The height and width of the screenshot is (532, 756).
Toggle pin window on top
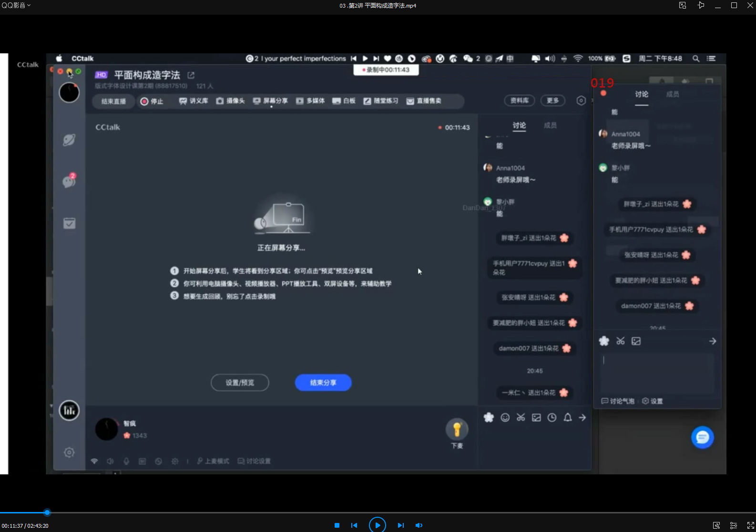[701, 5]
